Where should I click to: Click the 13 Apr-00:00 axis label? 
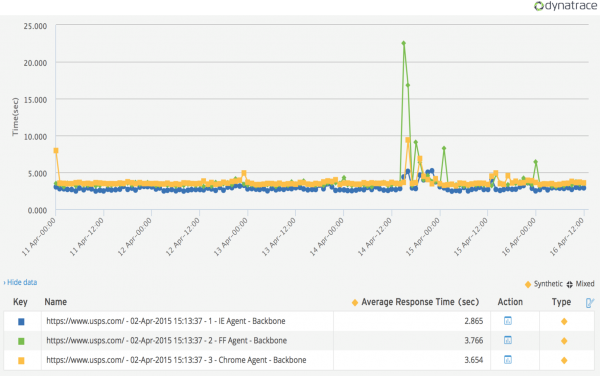[231, 237]
